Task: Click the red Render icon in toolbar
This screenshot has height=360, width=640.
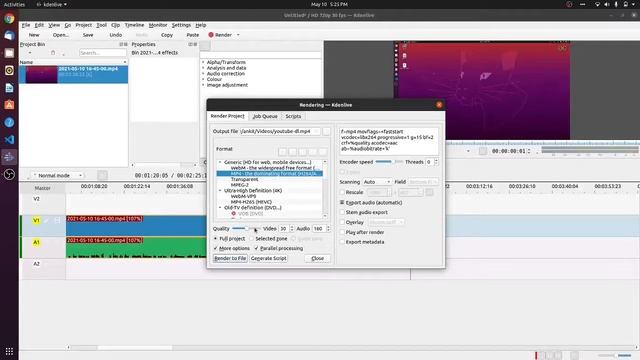Action: pos(211,35)
